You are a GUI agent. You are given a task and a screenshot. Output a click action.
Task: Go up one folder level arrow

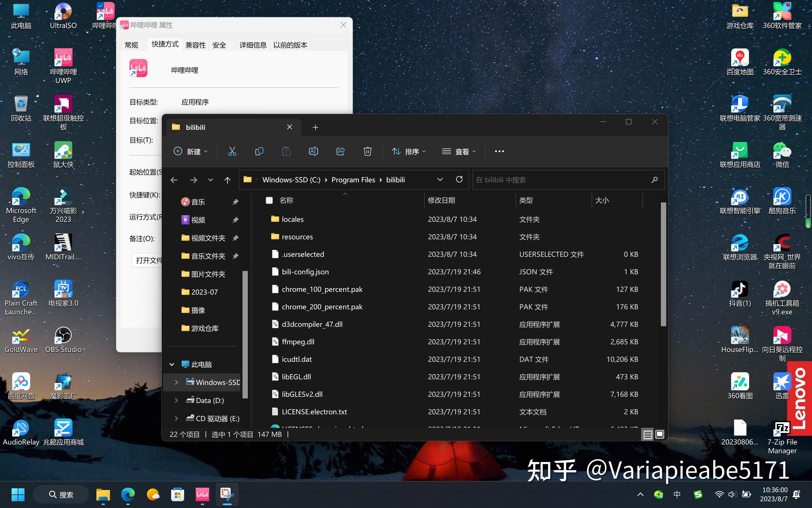click(x=228, y=180)
